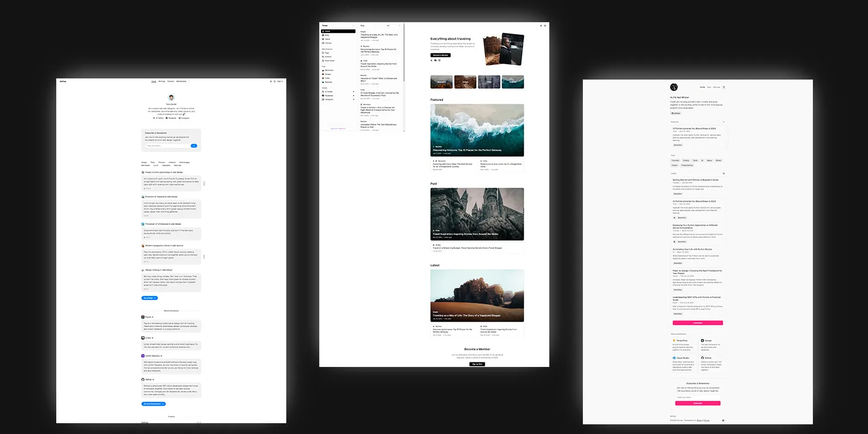Image resolution: width=868 pixels, height=434 pixels.
Task: Open the Featured ocean waves post image
Action: 477,130
